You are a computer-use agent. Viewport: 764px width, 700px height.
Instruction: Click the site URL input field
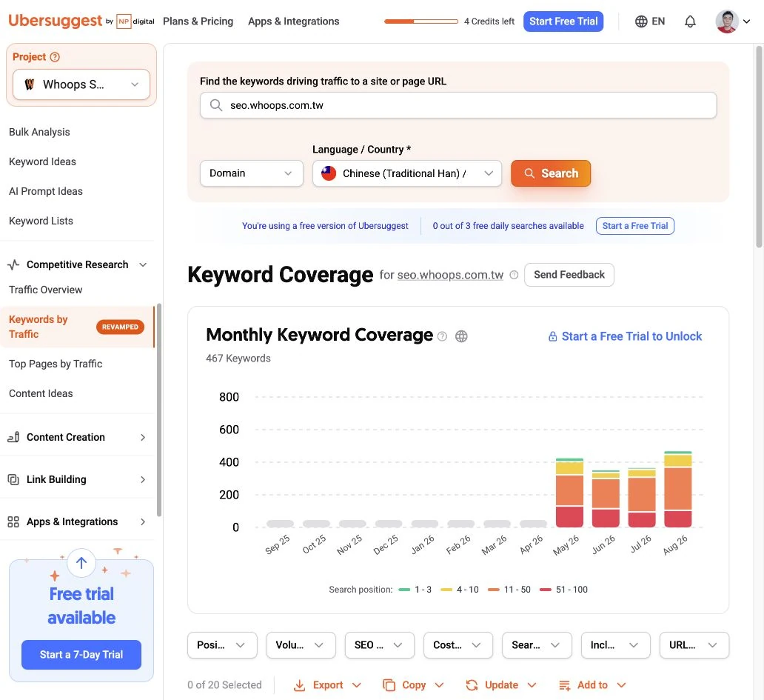click(x=458, y=105)
